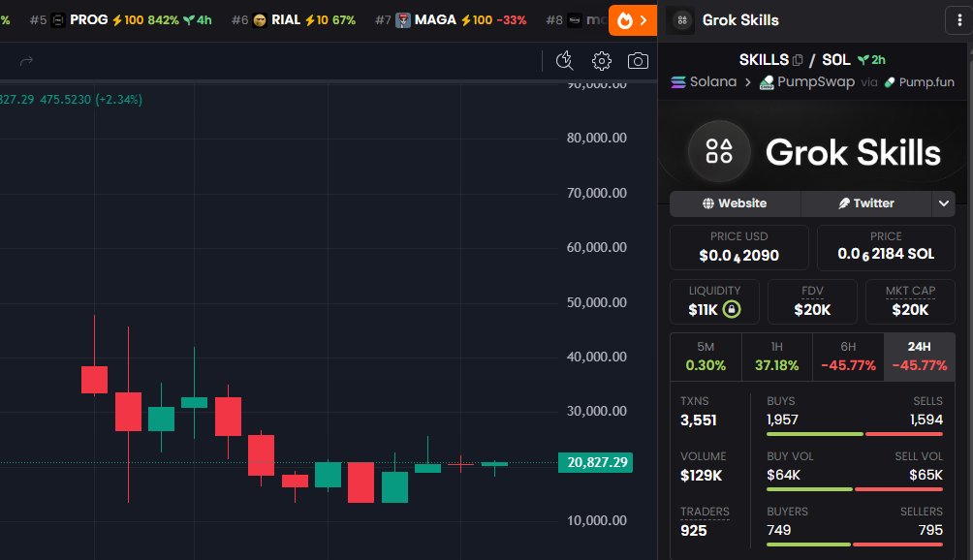Viewport: 973px width, 560px height.
Task: Click the BUYS 1,957 value
Action: tap(782, 420)
